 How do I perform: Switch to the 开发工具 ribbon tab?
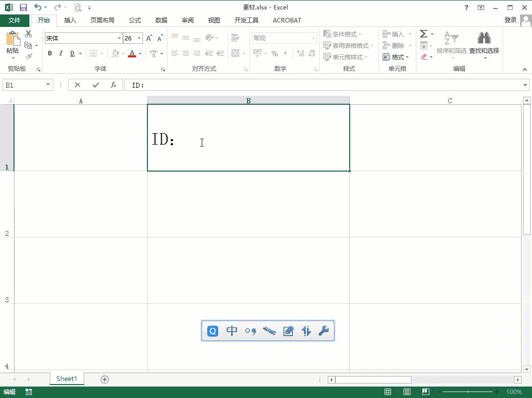point(247,20)
